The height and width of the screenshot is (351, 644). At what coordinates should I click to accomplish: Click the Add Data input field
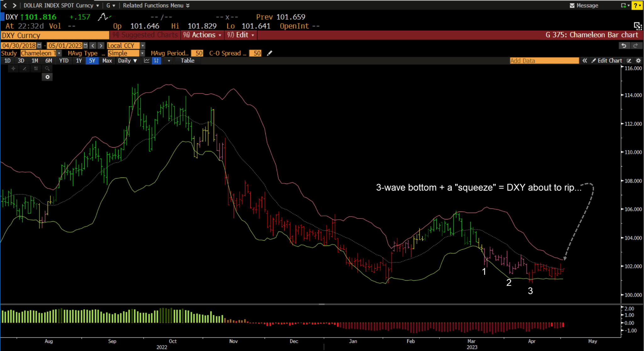pyautogui.click(x=544, y=61)
